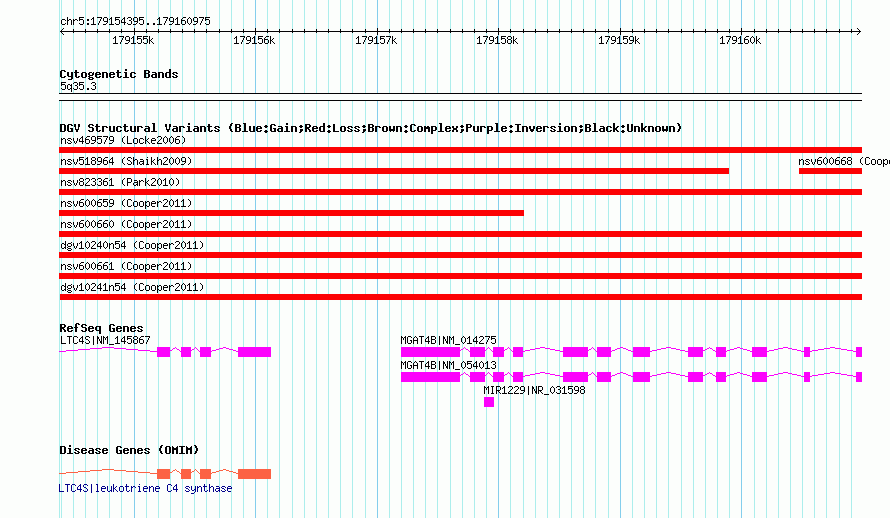Screen dimensions: 890x518
Task: Click the nsv823361 (Park2010) label
Action: coord(120,182)
